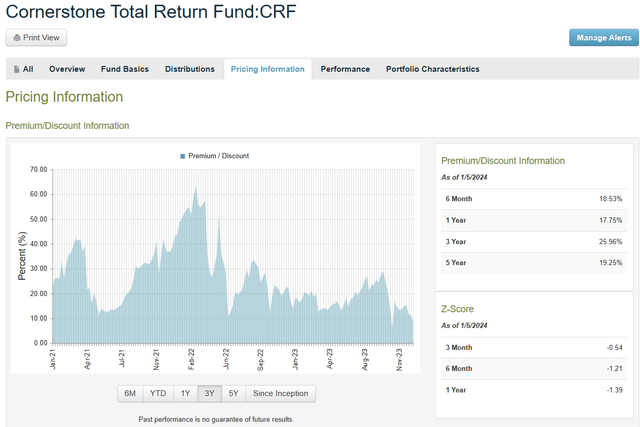Image resolution: width=640 pixels, height=427 pixels.
Task: Click the 1 Year premium value 17.75%
Action: [611, 220]
